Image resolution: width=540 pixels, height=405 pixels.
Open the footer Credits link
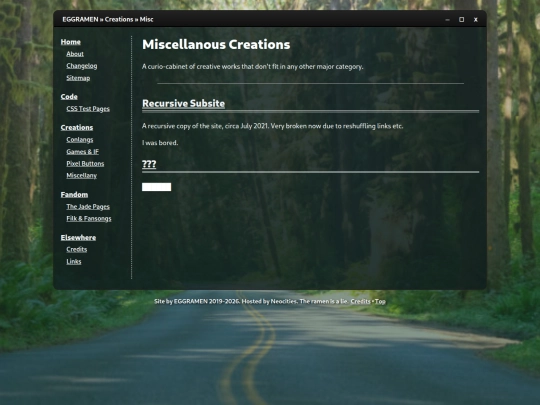360,301
